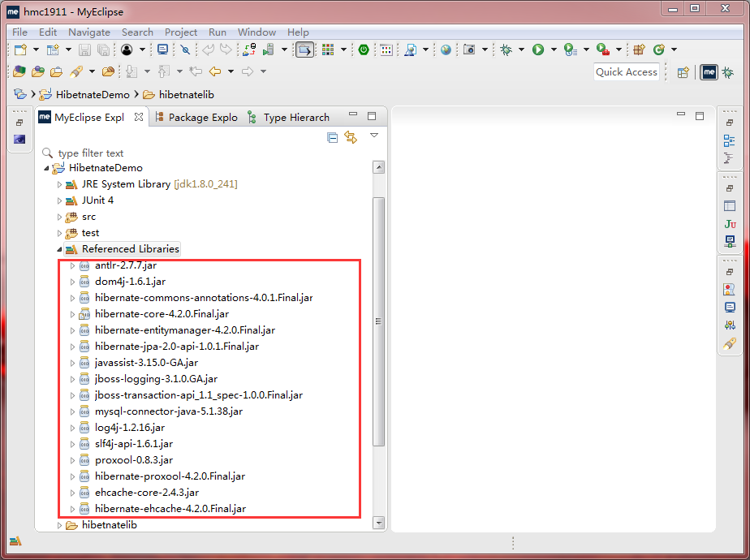Activate the MyEclipse perspective button
This screenshot has width=750, height=560.
[x=709, y=72]
